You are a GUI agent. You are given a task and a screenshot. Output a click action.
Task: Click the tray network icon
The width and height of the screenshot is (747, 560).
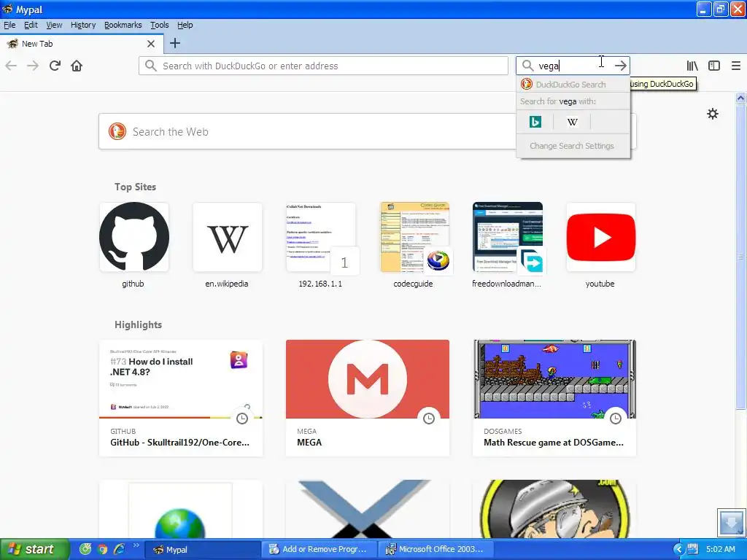692,549
